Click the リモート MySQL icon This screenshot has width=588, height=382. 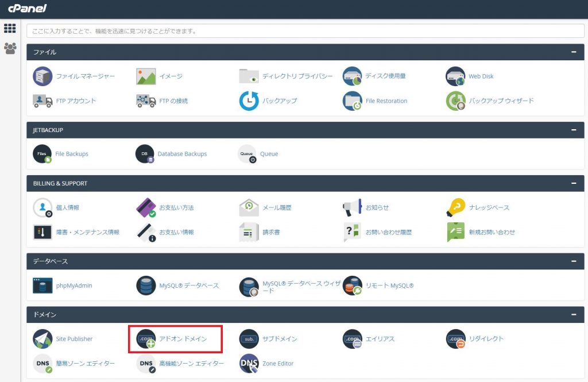pos(352,285)
